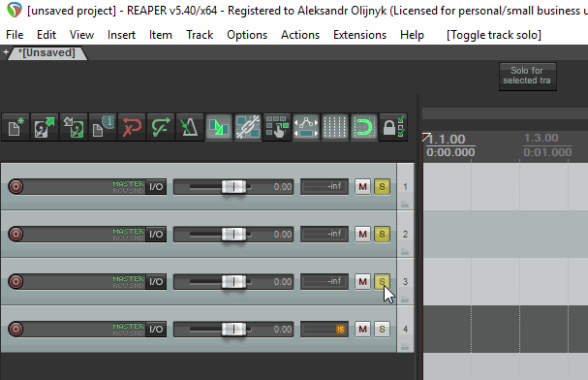Open Project settings icon
The width and height of the screenshot is (588, 380).
[x=103, y=127]
